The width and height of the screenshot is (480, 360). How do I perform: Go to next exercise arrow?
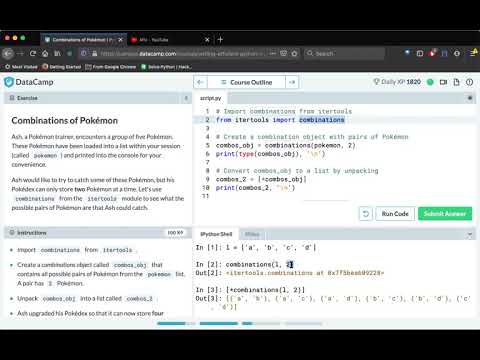pos(292,82)
